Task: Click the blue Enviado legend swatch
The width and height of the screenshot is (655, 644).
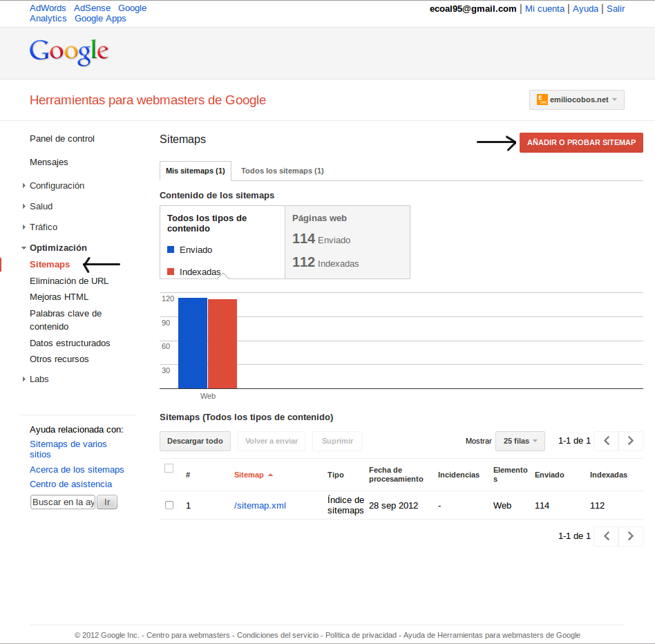Action: 171,250
